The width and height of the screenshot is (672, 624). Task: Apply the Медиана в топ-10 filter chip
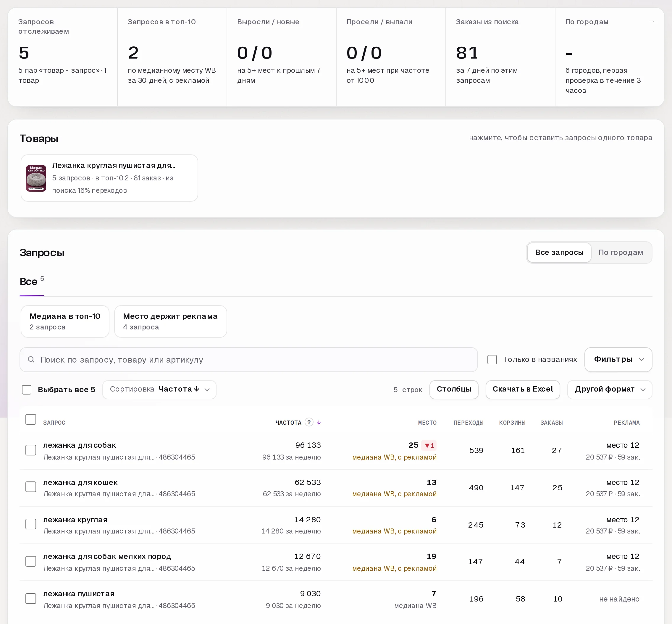[x=65, y=321]
